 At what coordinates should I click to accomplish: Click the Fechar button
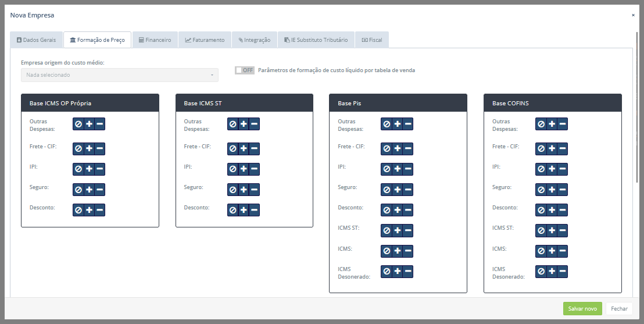(x=619, y=309)
